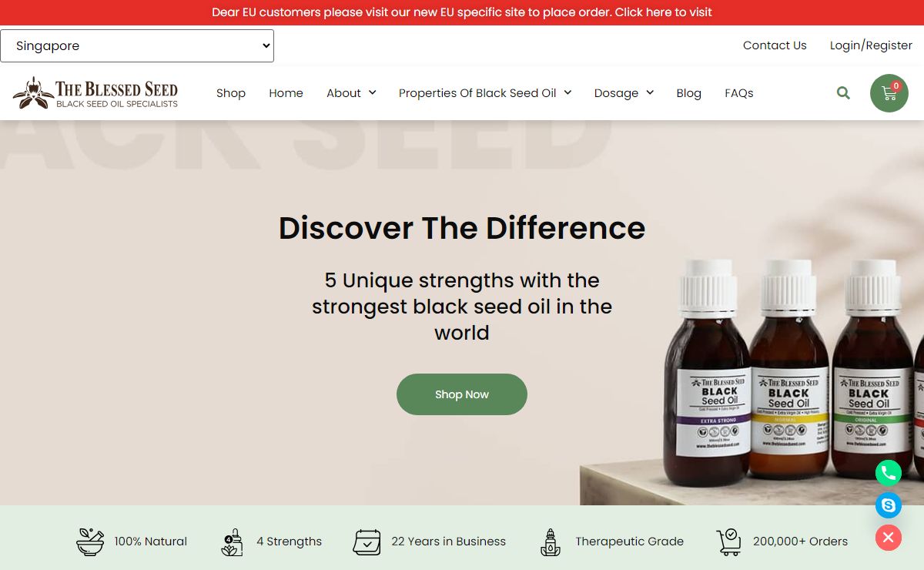Click the Shop Now button
Screen dimensions: 924x570
(462, 394)
